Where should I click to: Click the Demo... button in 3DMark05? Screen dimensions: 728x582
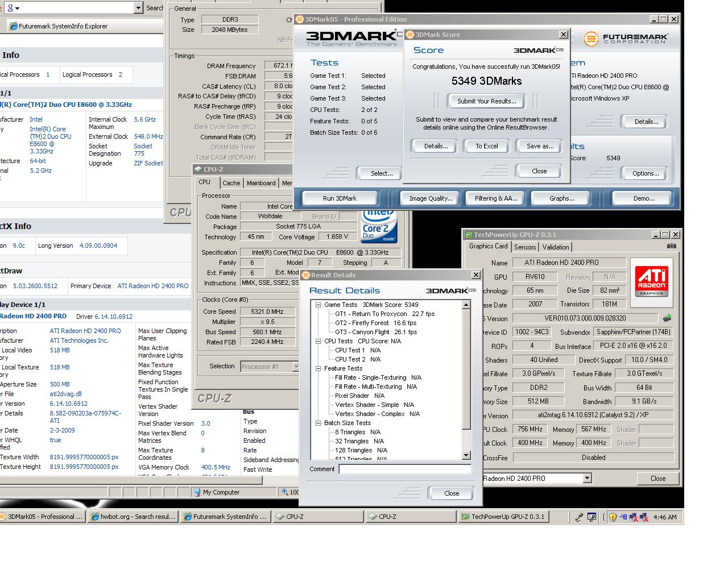pos(644,198)
